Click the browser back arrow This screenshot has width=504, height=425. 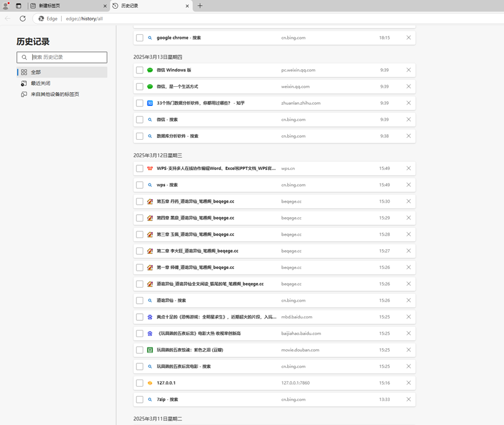(x=8, y=19)
